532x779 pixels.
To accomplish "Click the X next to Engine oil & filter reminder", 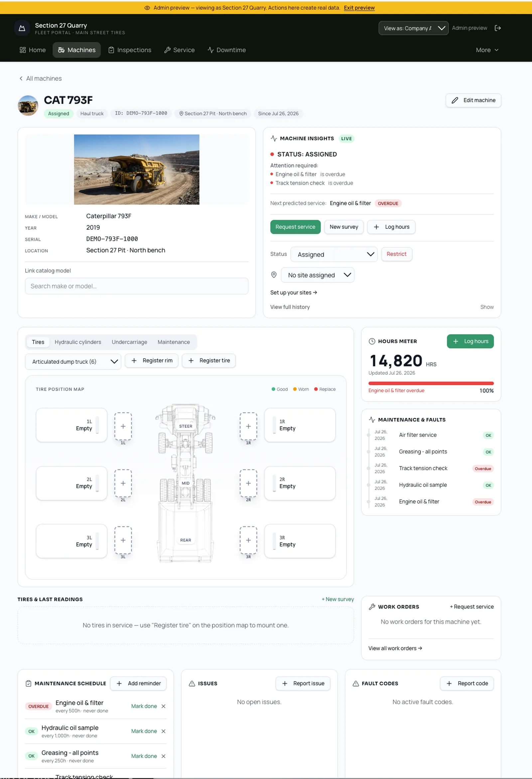I will pos(164,706).
